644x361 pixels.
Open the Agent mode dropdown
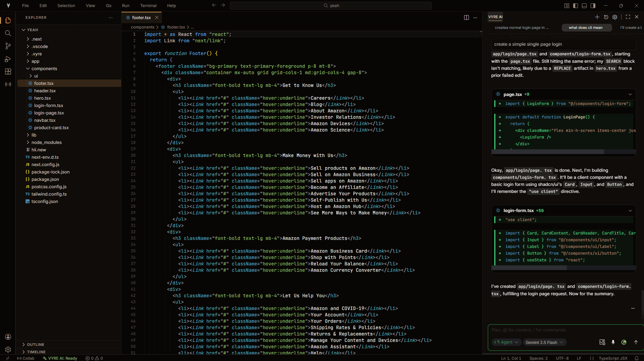tap(506, 342)
